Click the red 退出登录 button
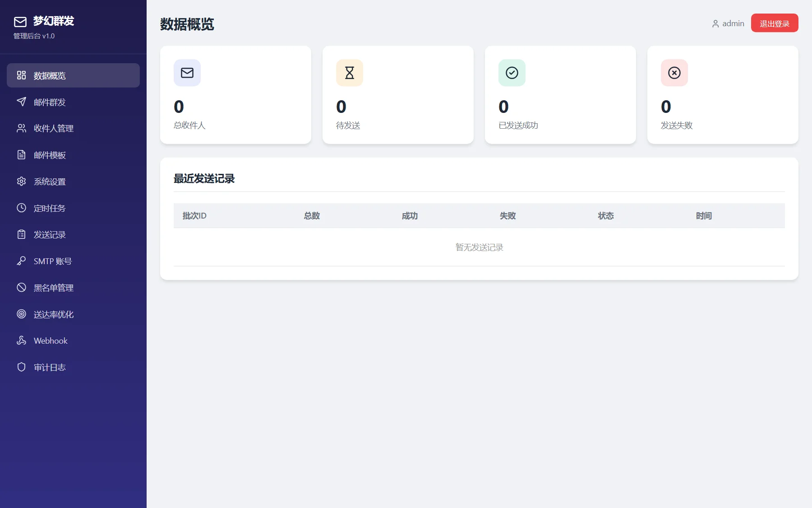The width and height of the screenshot is (812, 508). [x=775, y=23]
